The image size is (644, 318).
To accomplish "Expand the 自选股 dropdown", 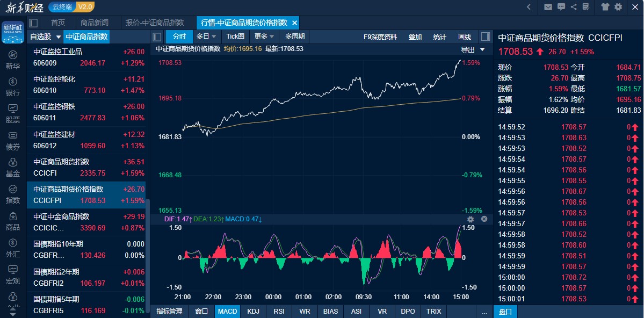I will coord(59,37).
